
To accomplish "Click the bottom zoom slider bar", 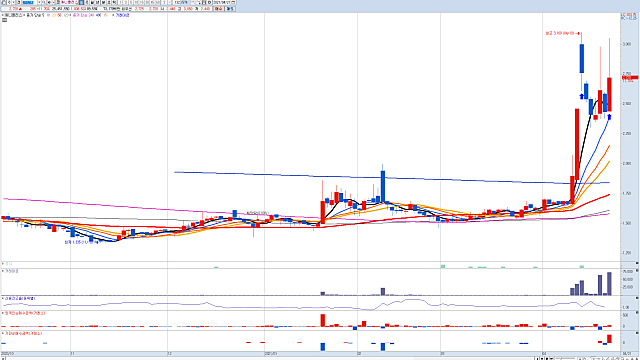I will point(565,358).
